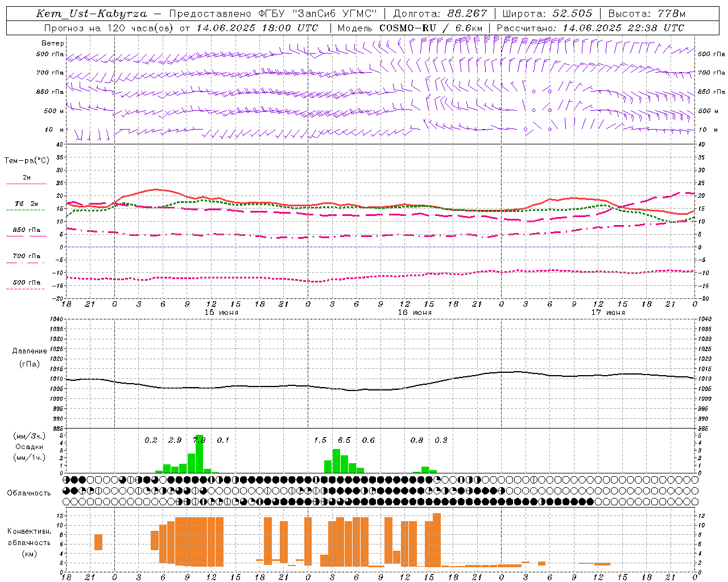Click the 7.8 precipitation total
Image resolution: width=728 pixels, height=582 pixels.
(199, 440)
